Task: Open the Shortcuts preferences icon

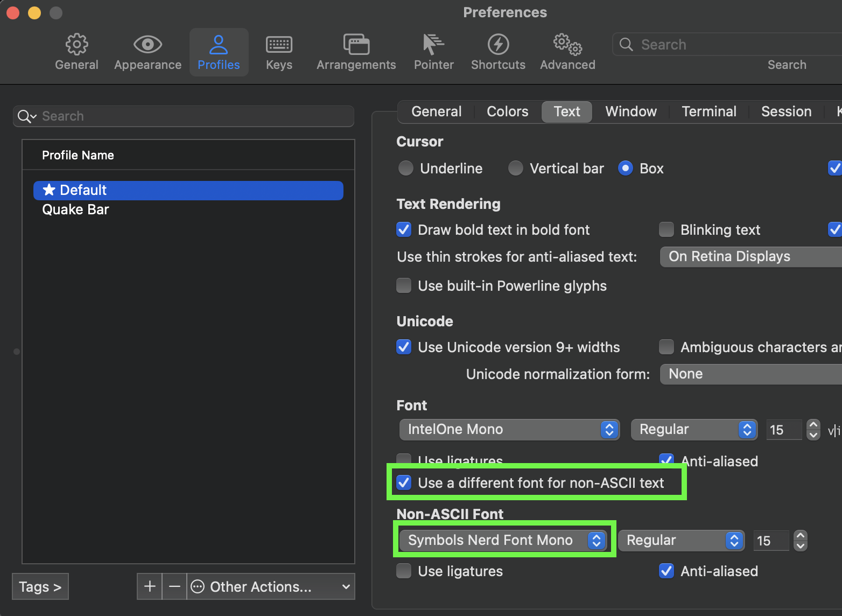Action: (x=497, y=51)
